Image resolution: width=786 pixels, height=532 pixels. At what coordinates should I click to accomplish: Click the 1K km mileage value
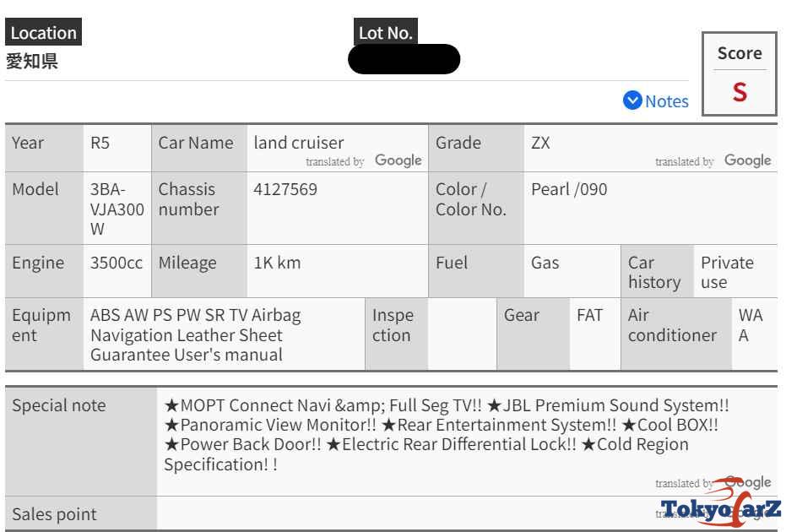(x=277, y=263)
